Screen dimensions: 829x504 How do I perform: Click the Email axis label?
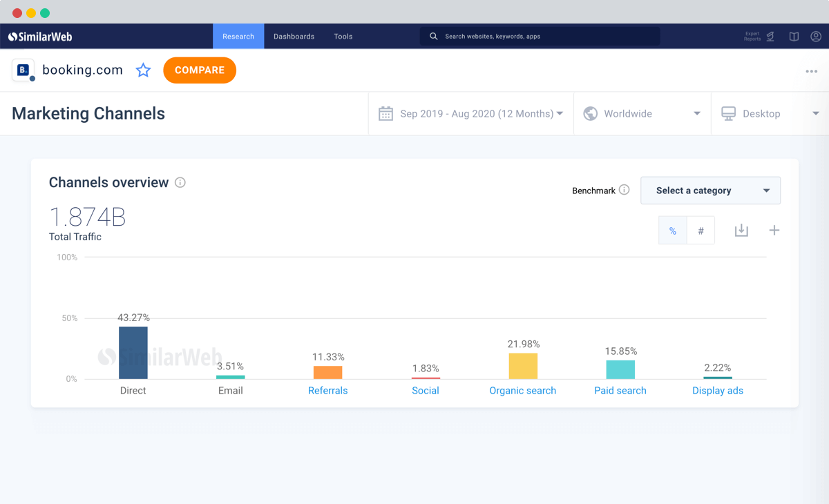pos(231,391)
